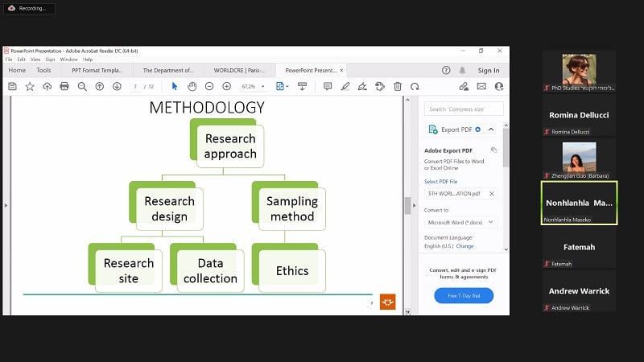Click the Save file icon
The image size is (644, 362).
pyautogui.click(x=12, y=86)
